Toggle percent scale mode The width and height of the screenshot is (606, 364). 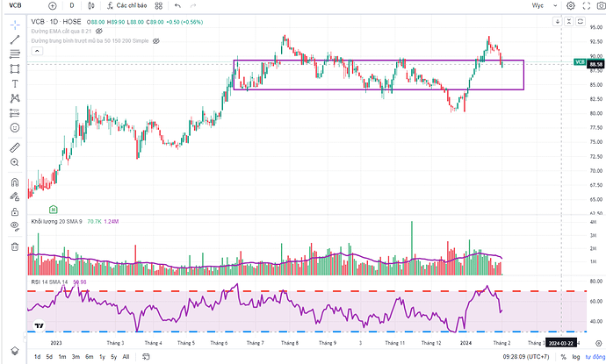tap(563, 357)
